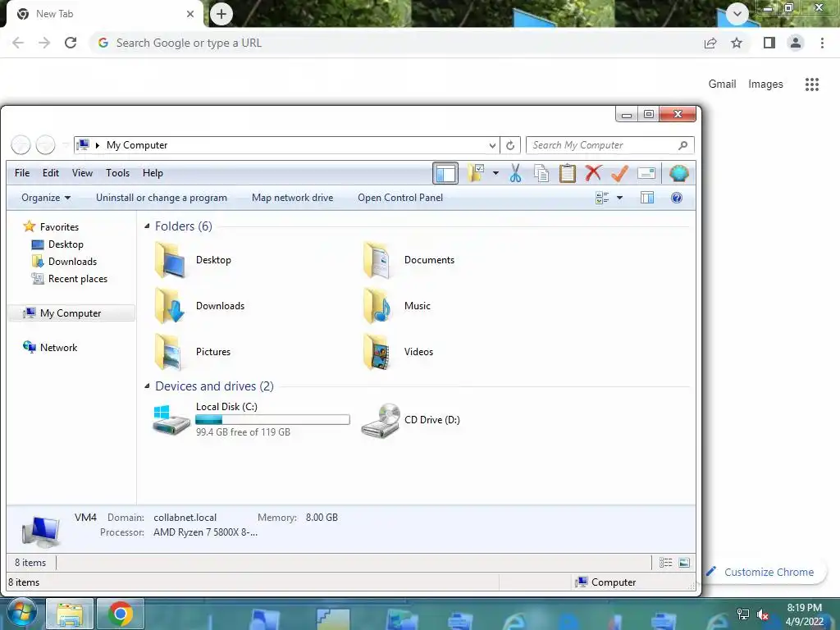Click the Paste clipboard icon
The width and height of the screenshot is (840, 630).
568,173
